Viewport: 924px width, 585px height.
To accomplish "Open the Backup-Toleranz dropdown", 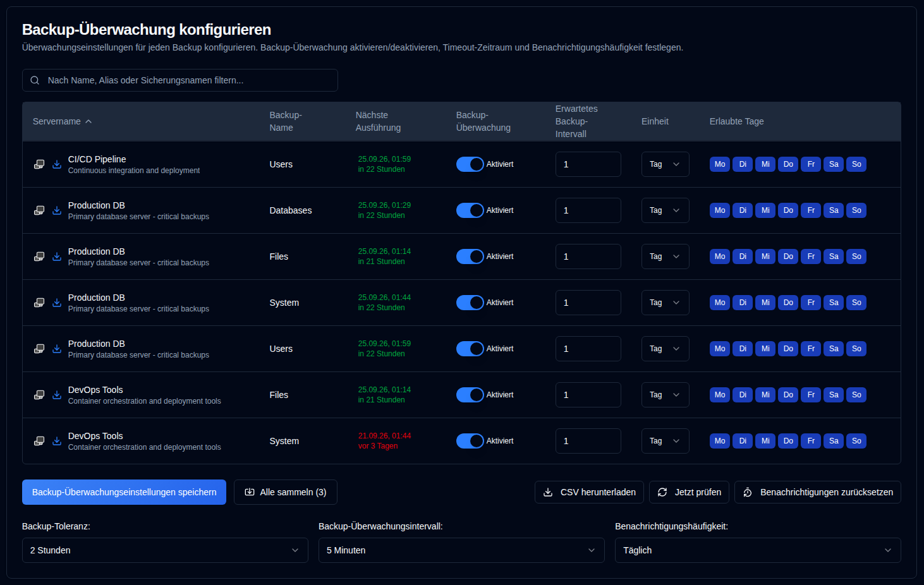I will [165, 550].
